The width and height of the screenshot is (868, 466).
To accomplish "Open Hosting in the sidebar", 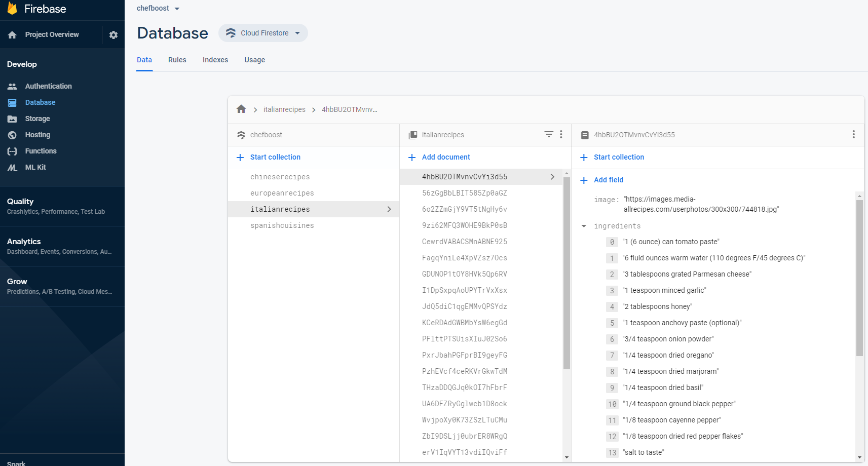I will (x=37, y=135).
